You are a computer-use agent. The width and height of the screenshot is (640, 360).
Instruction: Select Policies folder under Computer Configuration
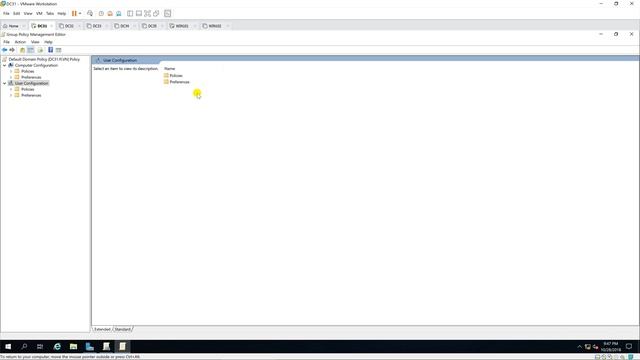[27, 71]
